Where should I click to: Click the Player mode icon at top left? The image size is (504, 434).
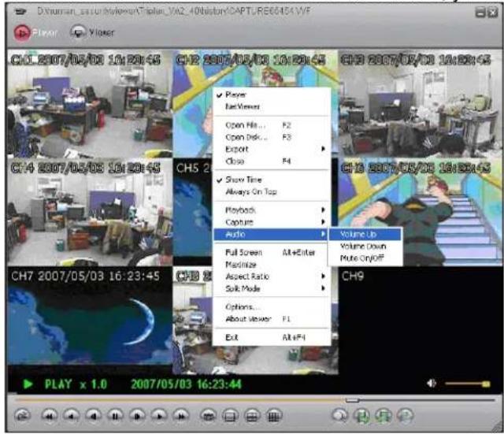[x=21, y=32]
